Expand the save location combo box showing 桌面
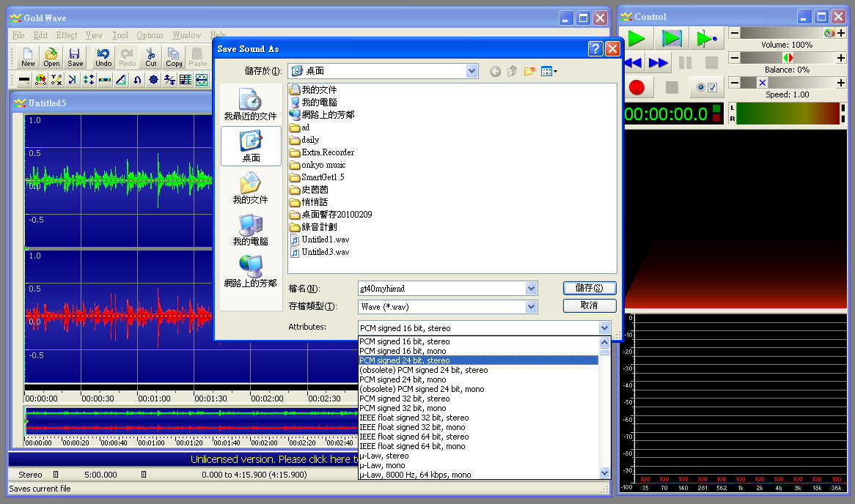The height and width of the screenshot is (504, 855). point(472,71)
